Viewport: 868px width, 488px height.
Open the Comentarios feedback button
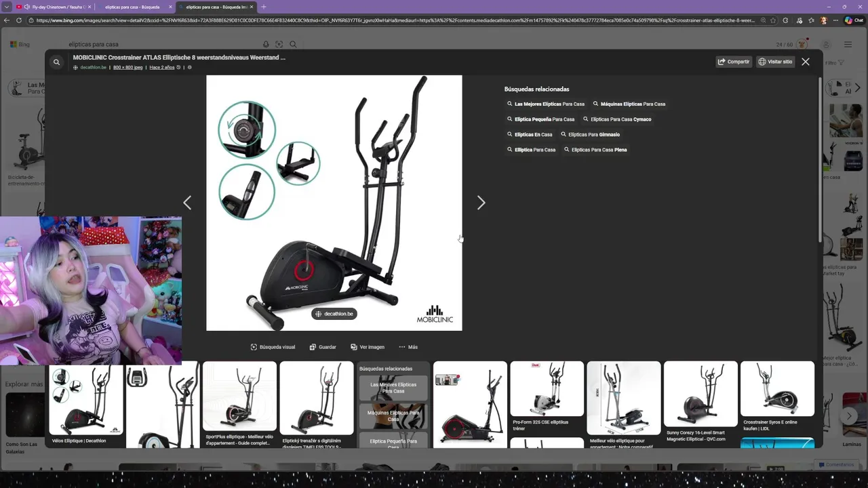836,465
